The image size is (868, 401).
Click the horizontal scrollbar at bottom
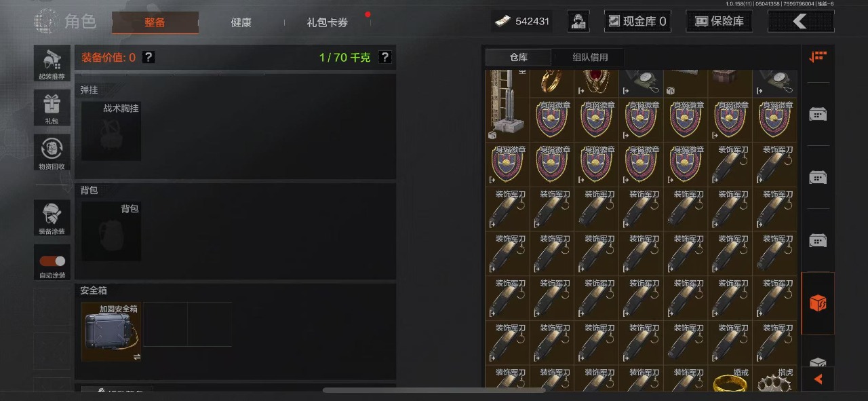434,390
